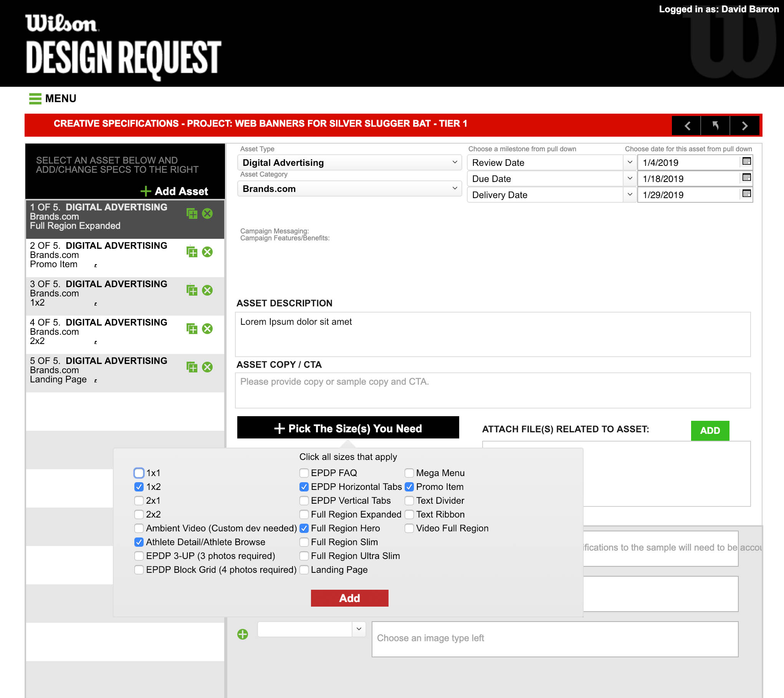
Task: Click the curved return arrow in the red bar
Action: [x=716, y=126]
